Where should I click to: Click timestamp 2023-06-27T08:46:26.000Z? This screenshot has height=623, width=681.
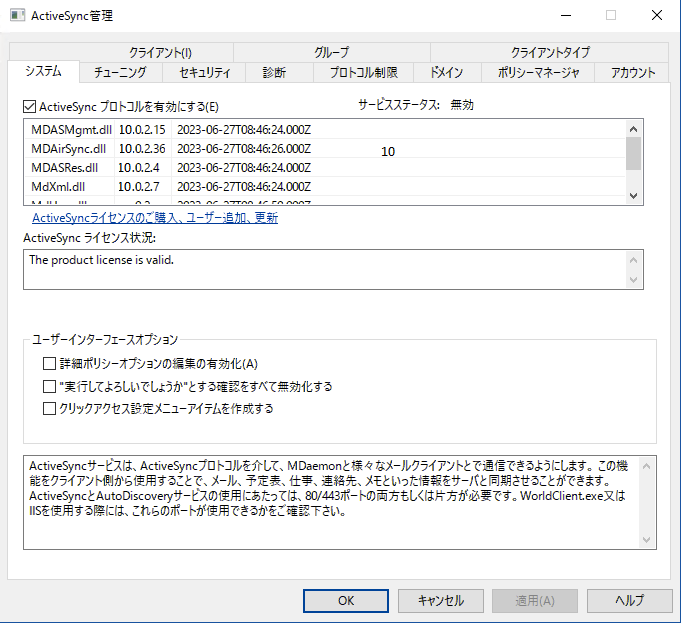[x=244, y=149]
